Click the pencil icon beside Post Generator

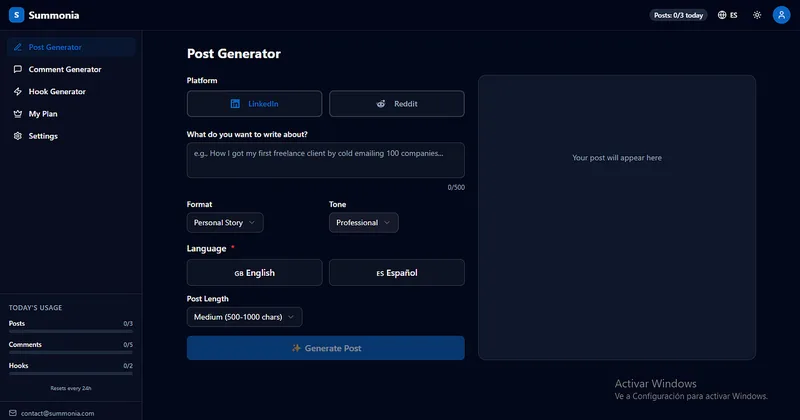tap(18, 47)
